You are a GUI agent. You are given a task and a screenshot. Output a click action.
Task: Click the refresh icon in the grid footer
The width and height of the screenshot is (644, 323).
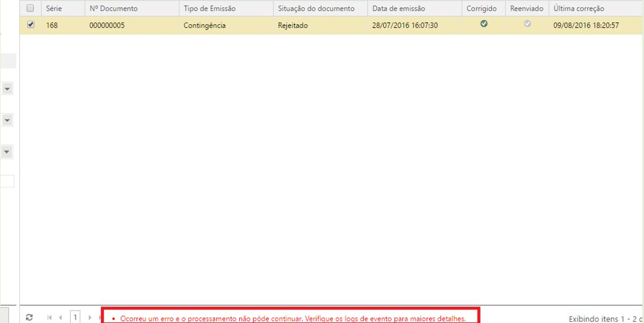point(29,318)
